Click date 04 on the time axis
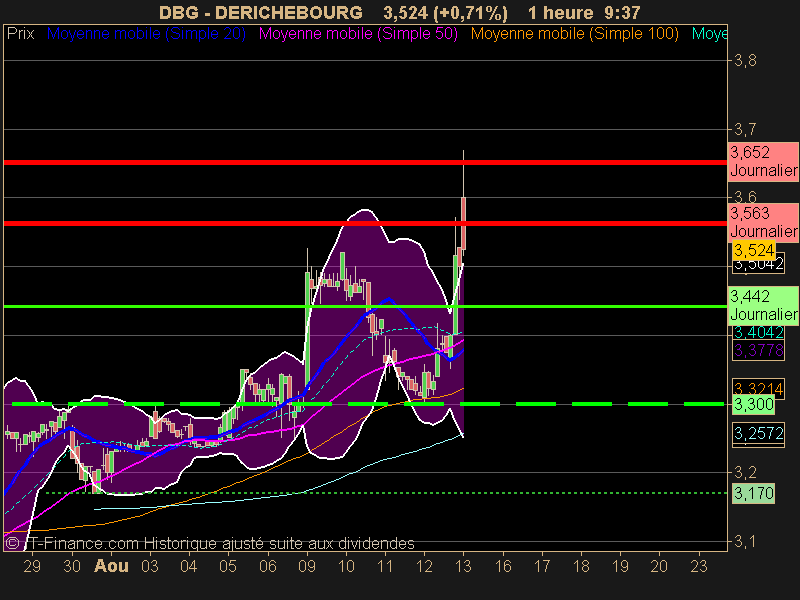The image size is (800, 600). coord(189,566)
